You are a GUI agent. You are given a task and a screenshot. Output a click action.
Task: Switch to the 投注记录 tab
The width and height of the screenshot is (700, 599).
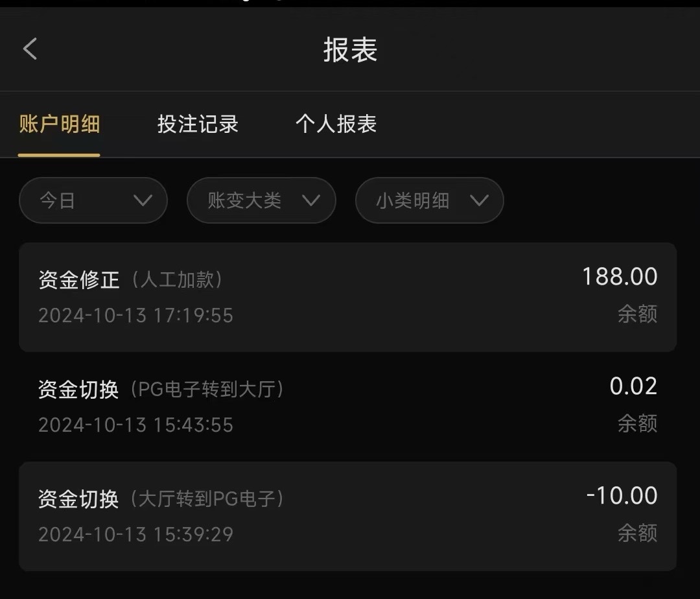click(198, 124)
